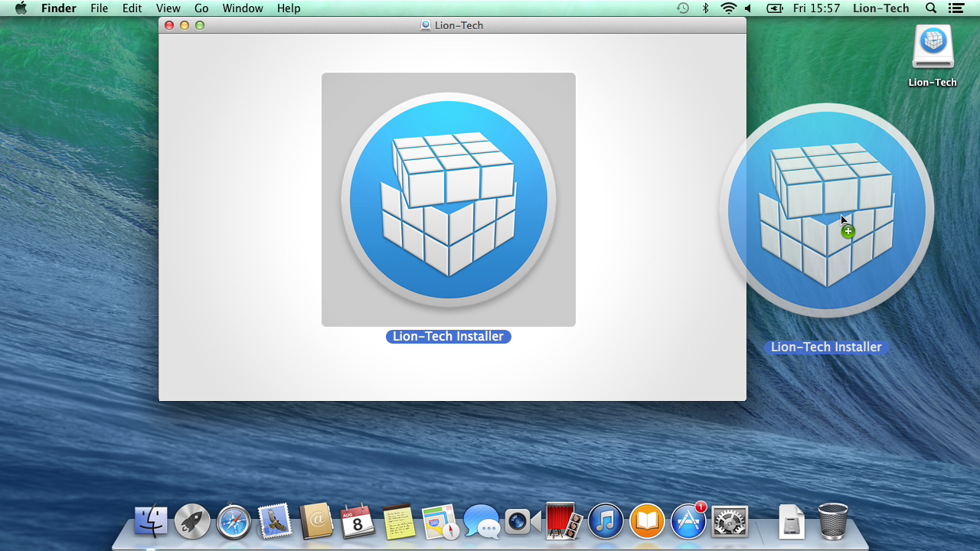The image size is (980, 551).
Task: Open Calendar from the Dock
Action: (x=358, y=522)
